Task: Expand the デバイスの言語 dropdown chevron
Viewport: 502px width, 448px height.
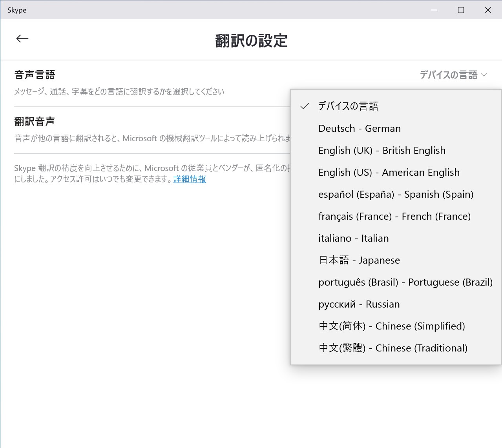Action: point(485,75)
